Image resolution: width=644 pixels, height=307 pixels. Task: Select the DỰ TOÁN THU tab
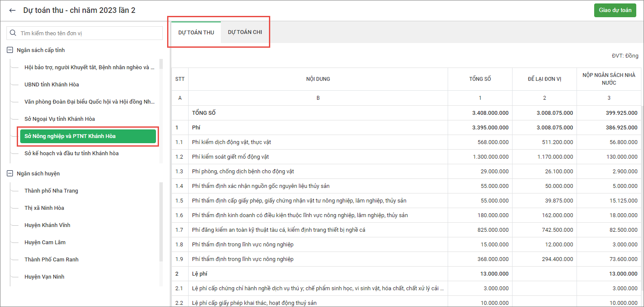[x=196, y=32]
